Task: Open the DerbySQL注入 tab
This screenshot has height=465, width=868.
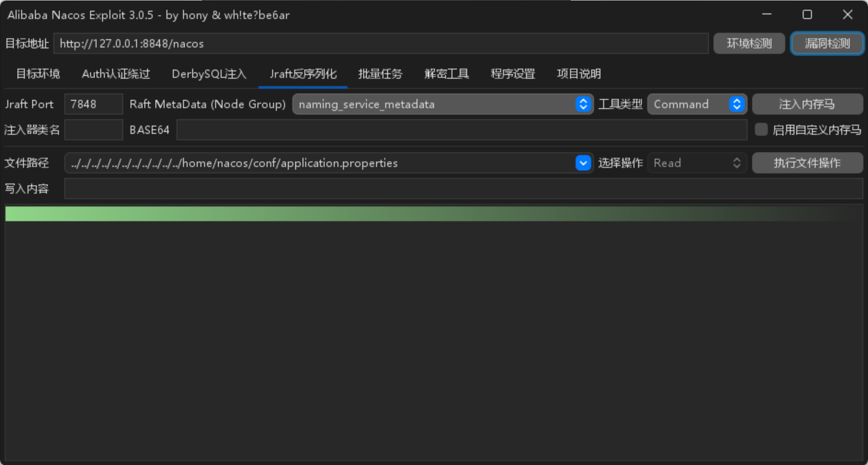Action: [209, 74]
